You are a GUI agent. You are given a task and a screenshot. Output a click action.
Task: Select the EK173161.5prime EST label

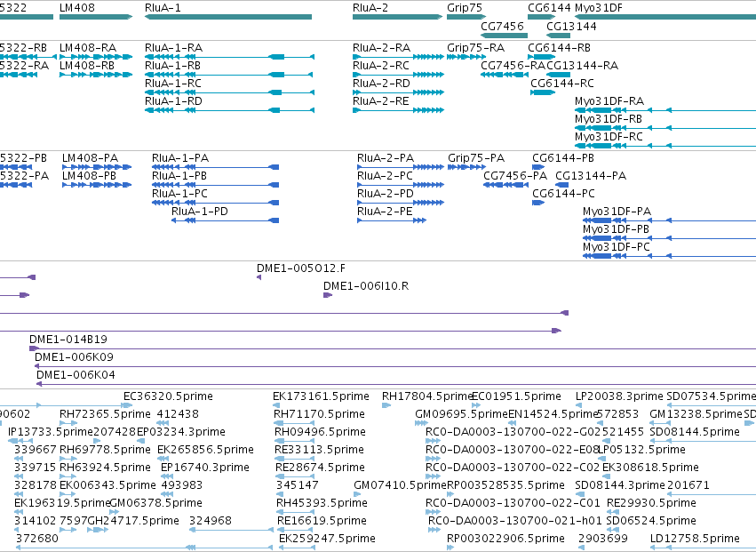[x=321, y=396]
